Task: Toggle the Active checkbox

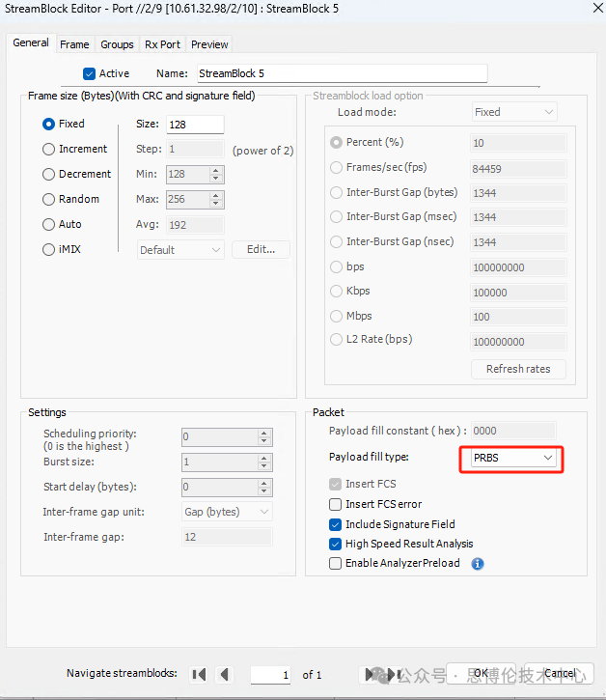Action: 90,73
